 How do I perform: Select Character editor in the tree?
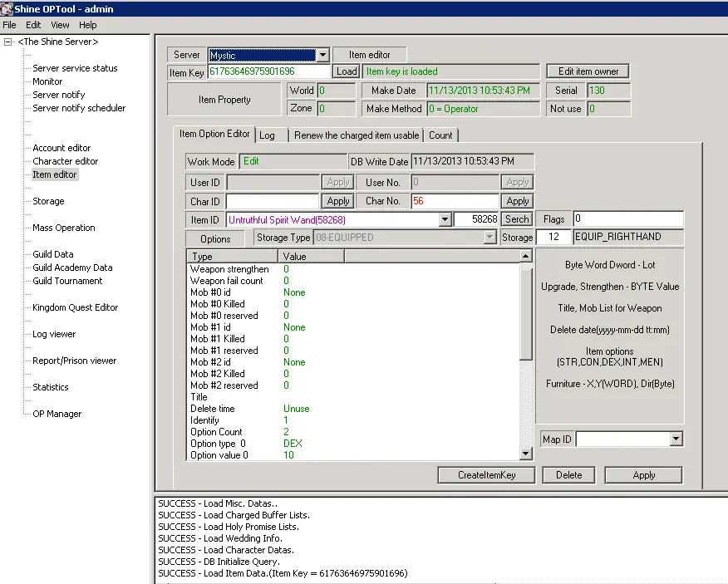pyautogui.click(x=65, y=161)
